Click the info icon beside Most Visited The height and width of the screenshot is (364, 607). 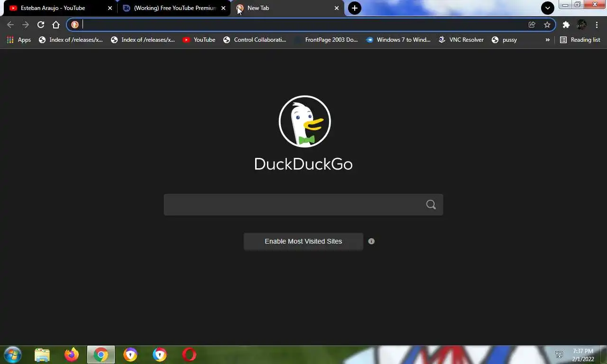click(x=371, y=241)
